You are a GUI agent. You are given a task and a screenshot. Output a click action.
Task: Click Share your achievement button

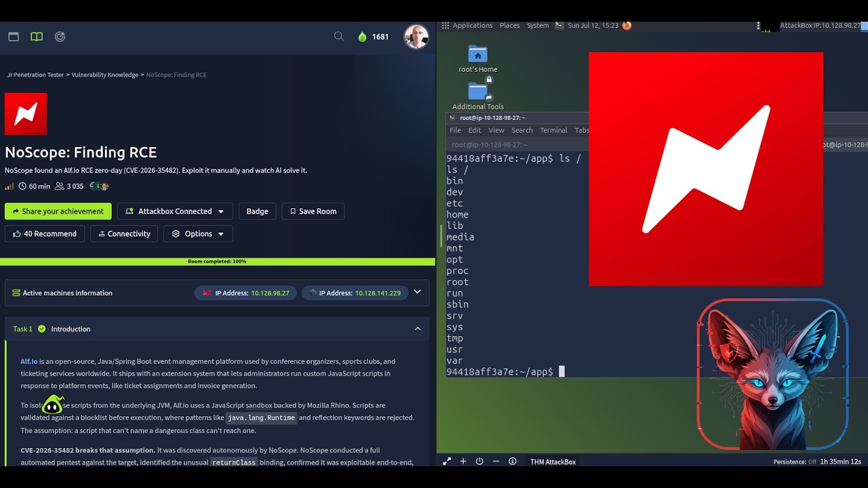click(x=58, y=211)
